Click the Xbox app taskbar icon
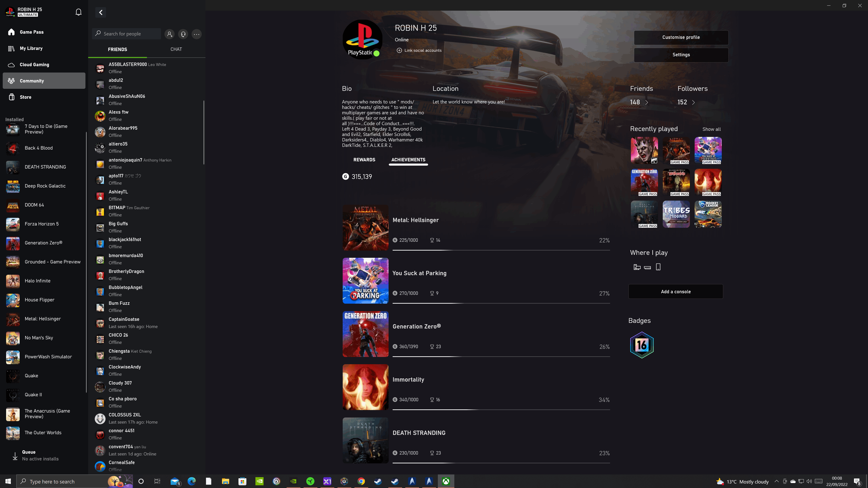Image resolution: width=868 pixels, height=488 pixels. (446, 482)
